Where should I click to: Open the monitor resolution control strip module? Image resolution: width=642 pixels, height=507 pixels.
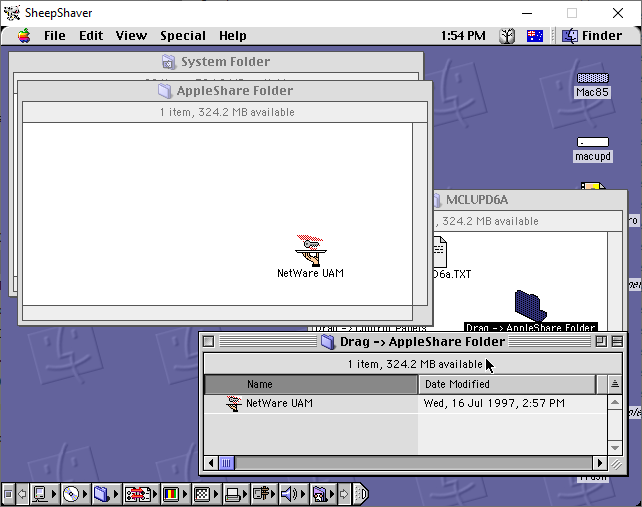click(202, 494)
